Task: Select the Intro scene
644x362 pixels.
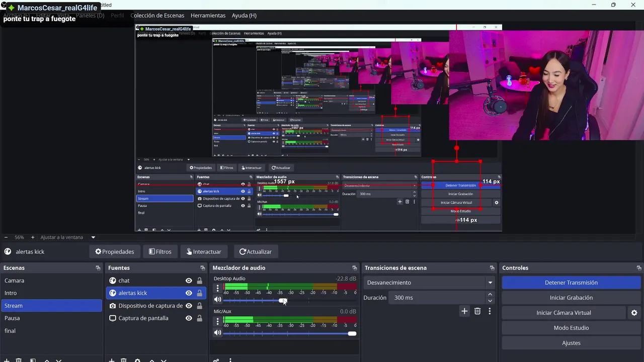Action: point(51,293)
